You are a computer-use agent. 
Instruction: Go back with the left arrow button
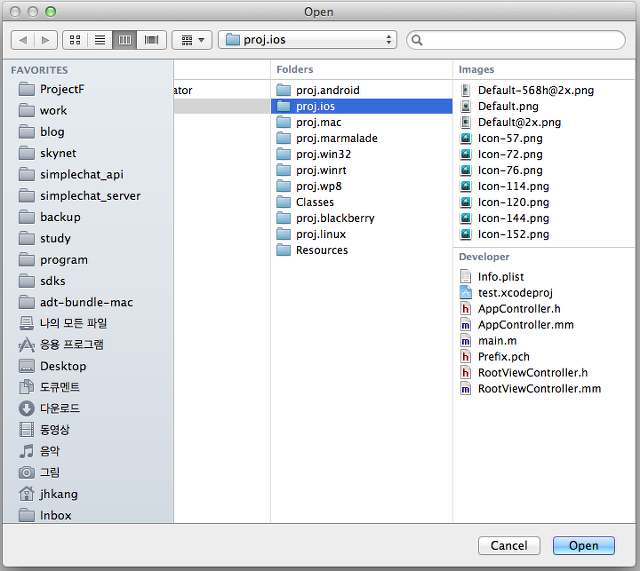click(x=23, y=40)
